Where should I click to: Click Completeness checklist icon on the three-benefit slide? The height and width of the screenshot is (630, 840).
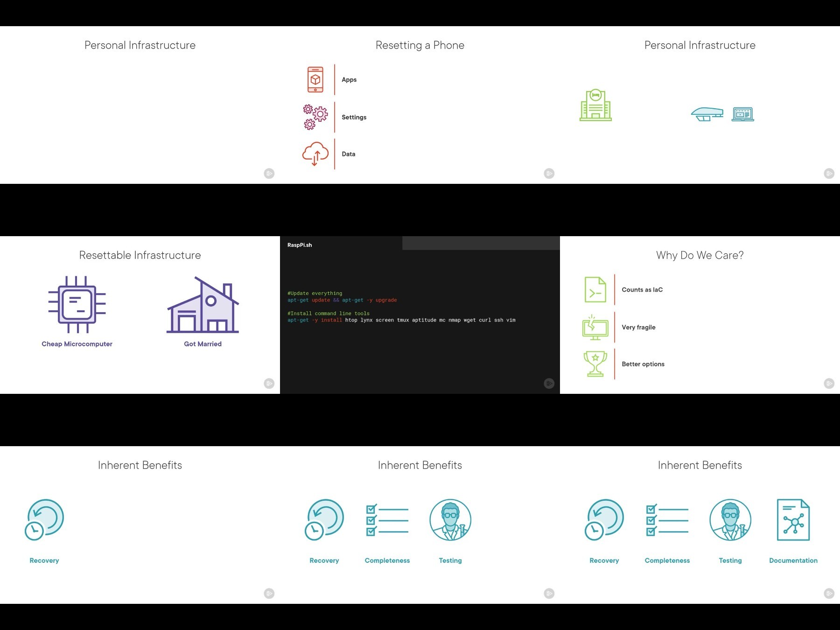coord(387,520)
